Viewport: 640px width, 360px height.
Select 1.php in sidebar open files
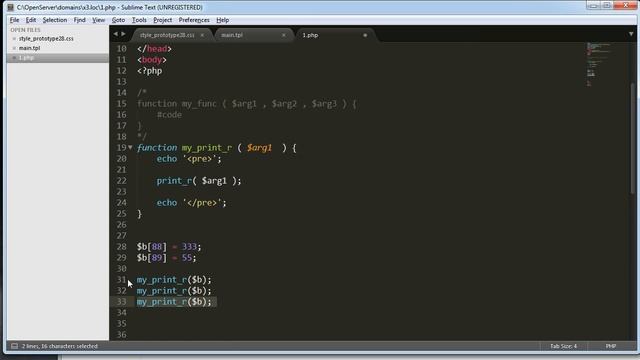(x=27, y=58)
